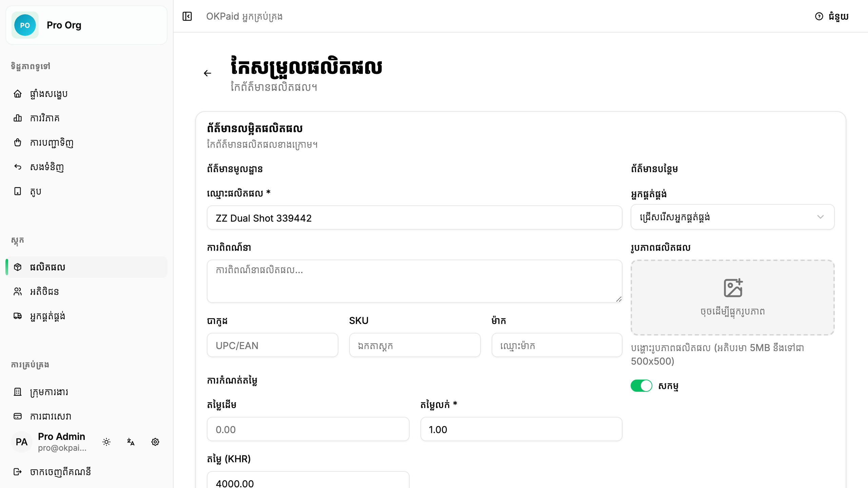Open the teams building icon
The image size is (868, 488).
pos(18,392)
